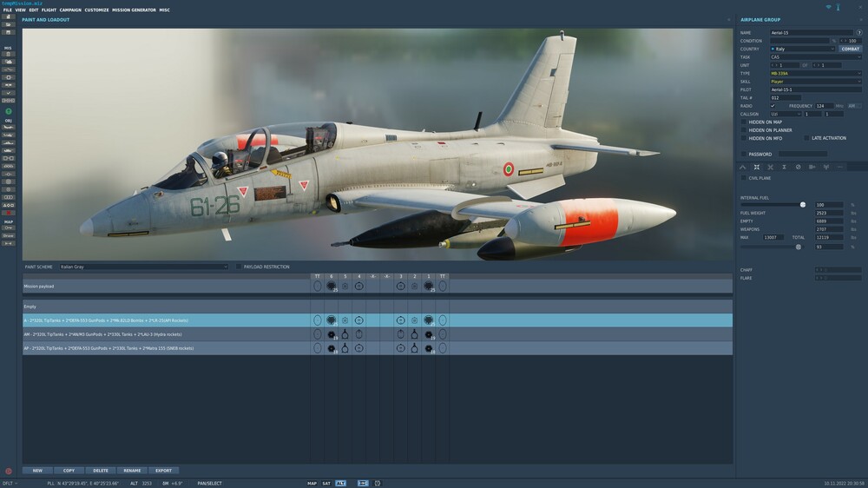
Task: Open the COUNTRY dropdown showing Italy
Action: (803, 49)
